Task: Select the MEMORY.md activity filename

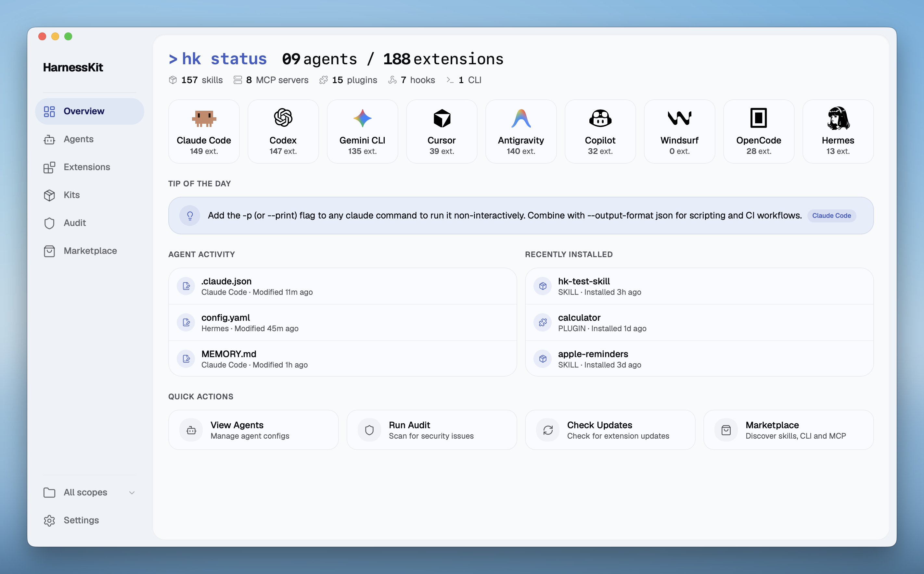Action: (229, 354)
